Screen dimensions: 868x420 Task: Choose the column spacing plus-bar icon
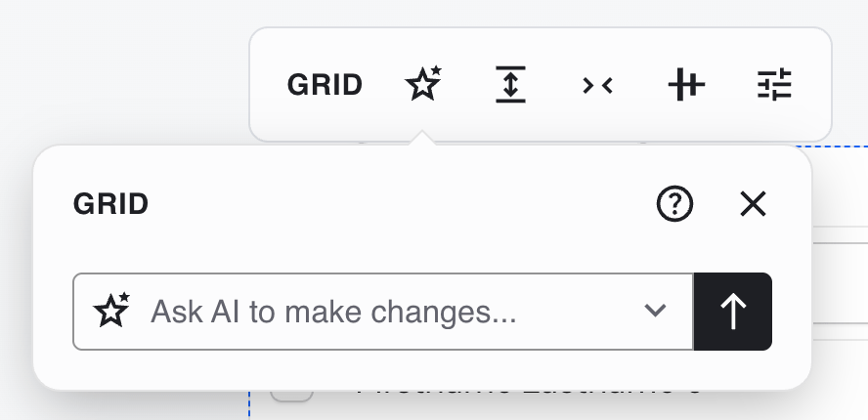click(x=686, y=86)
